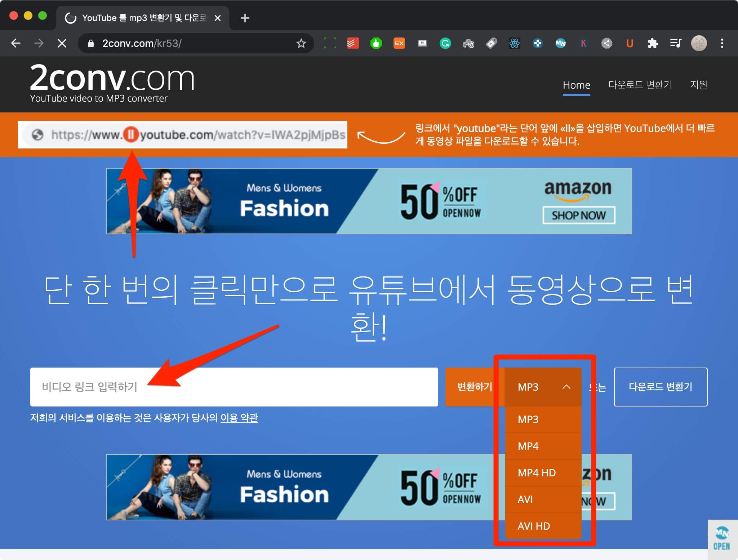Open the Grammarly extension
738x560 pixels.
pyautogui.click(x=445, y=44)
